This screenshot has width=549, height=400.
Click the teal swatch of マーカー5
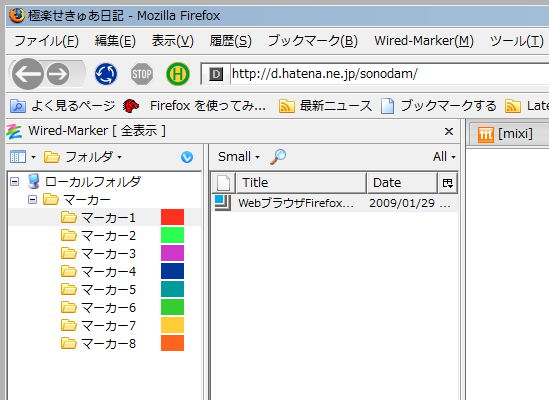tap(172, 289)
